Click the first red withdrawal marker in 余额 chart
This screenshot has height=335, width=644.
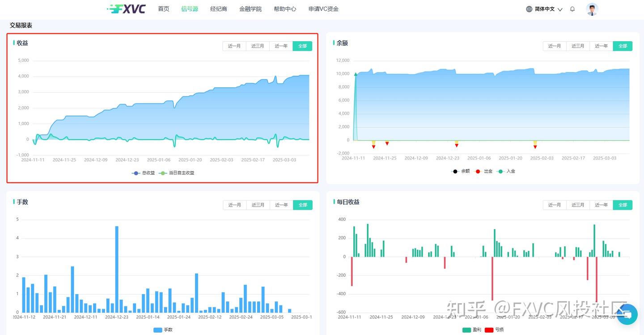[373, 146]
